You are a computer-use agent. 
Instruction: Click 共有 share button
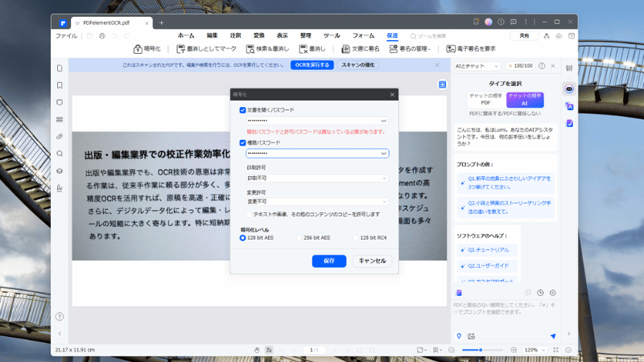[x=524, y=35]
